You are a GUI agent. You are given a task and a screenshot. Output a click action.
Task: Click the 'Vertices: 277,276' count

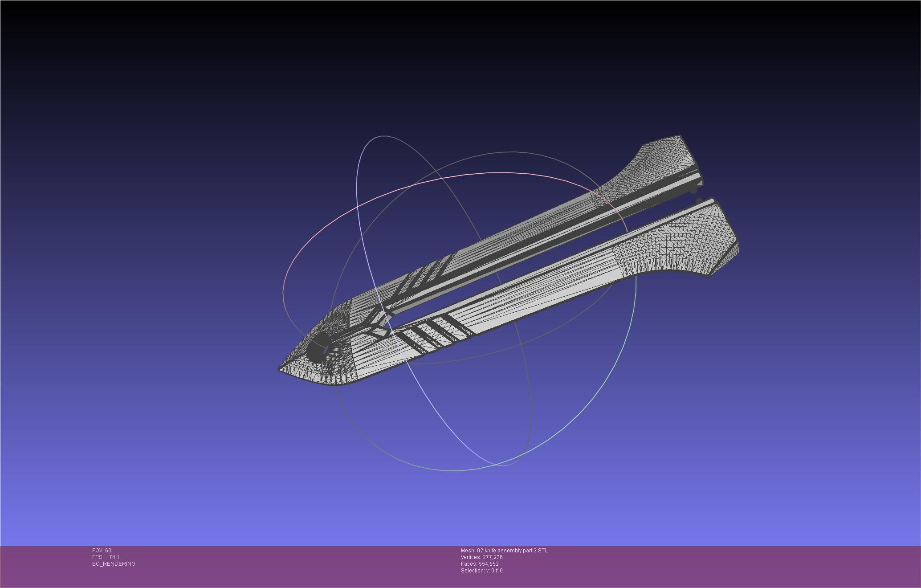coord(482,557)
